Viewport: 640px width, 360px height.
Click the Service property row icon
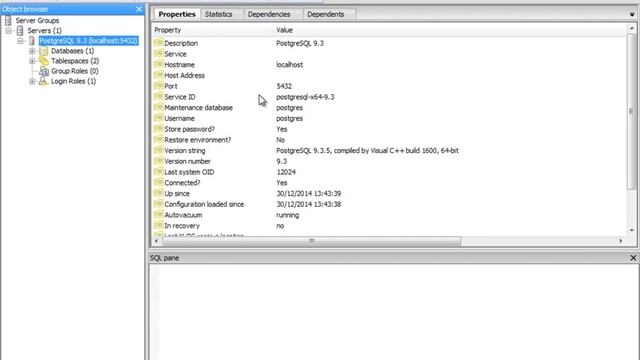(x=158, y=54)
